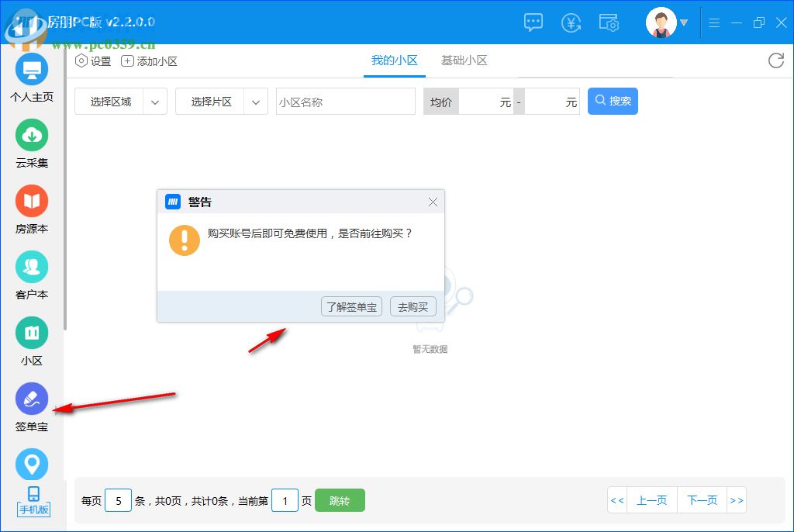Select the 小区 community section icon

(x=31, y=337)
